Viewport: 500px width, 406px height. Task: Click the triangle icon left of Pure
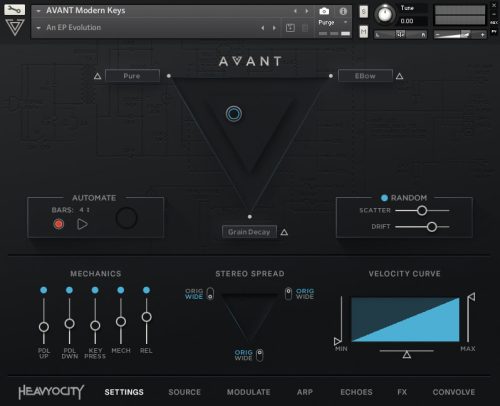coord(97,76)
